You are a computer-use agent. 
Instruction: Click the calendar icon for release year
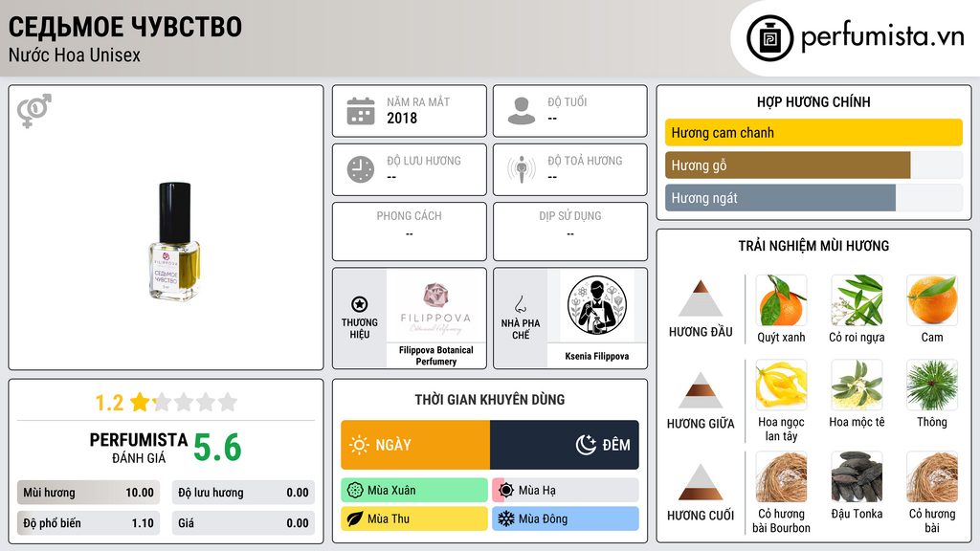click(361, 111)
